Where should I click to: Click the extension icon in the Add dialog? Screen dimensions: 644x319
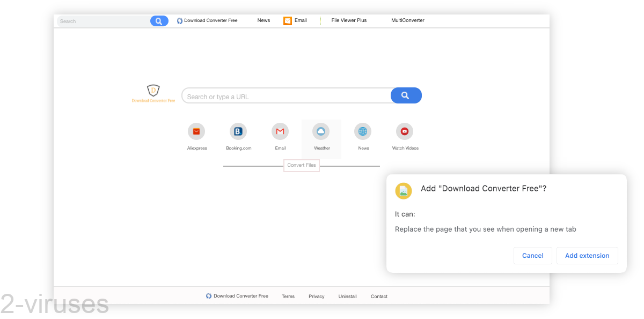coord(404,191)
